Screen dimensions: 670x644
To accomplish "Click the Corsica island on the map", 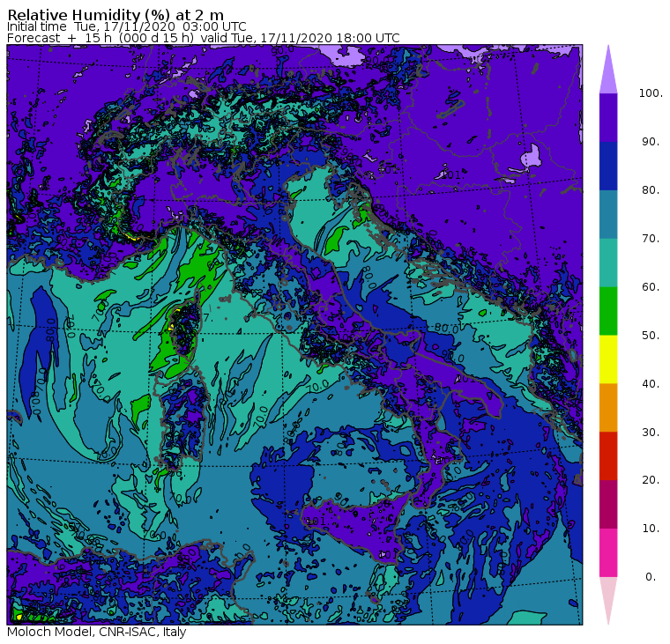I will (x=183, y=327).
